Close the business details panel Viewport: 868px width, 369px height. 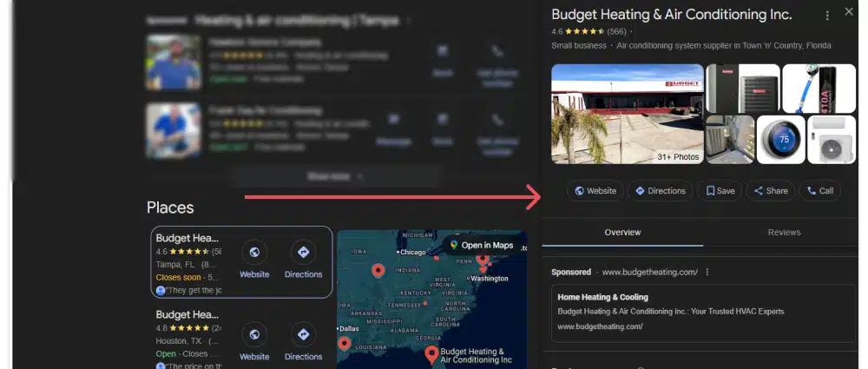[x=849, y=12]
